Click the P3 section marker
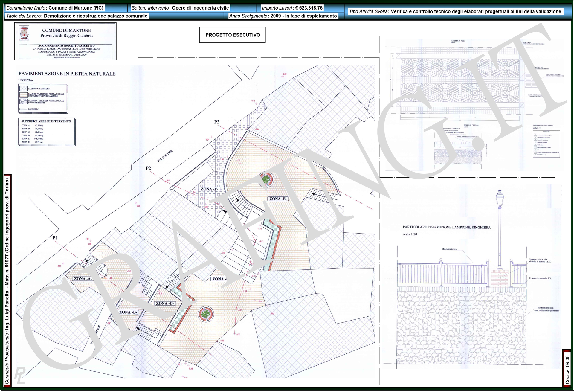The image size is (574, 392). (x=217, y=122)
